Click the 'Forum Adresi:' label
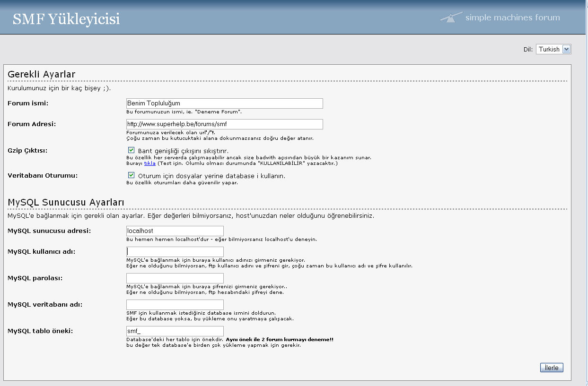The image size is (588, 386). pos(32,124)
